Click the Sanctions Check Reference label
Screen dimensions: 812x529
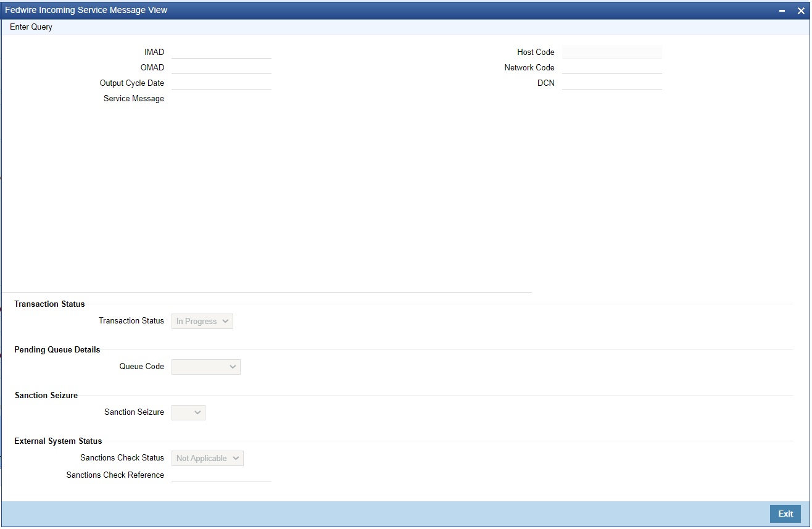[x=115, y=475]
